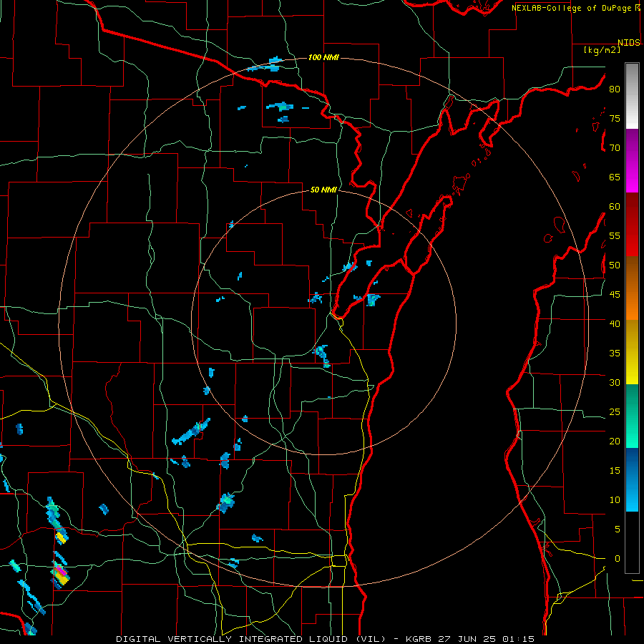This screenshot has width=644, height=644.
Task: Click the 55 value on the VIL scale
Action: point(615,235)
